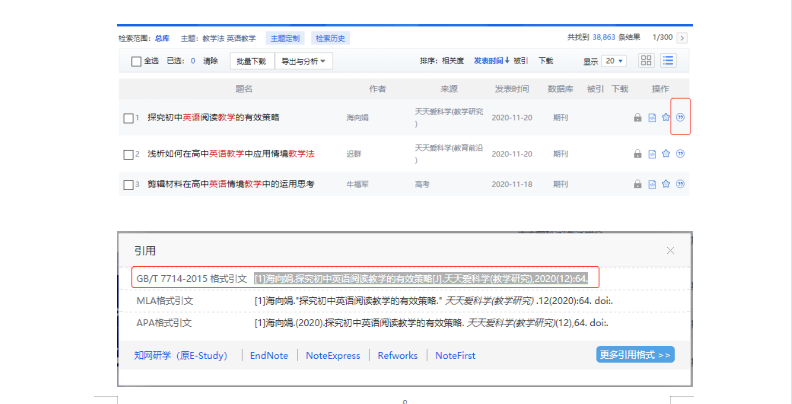Image resolution: width=792 pixels, height=404 pixels.
Task: Export to 知网研学（原E-Study）
Action: tap(181, 356)
